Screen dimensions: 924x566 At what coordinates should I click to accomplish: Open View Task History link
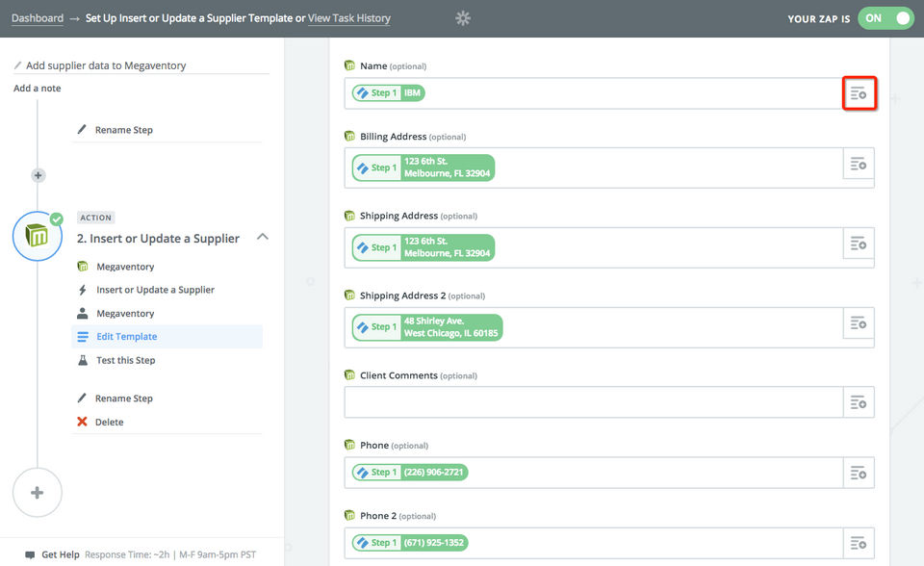point(349,18)
